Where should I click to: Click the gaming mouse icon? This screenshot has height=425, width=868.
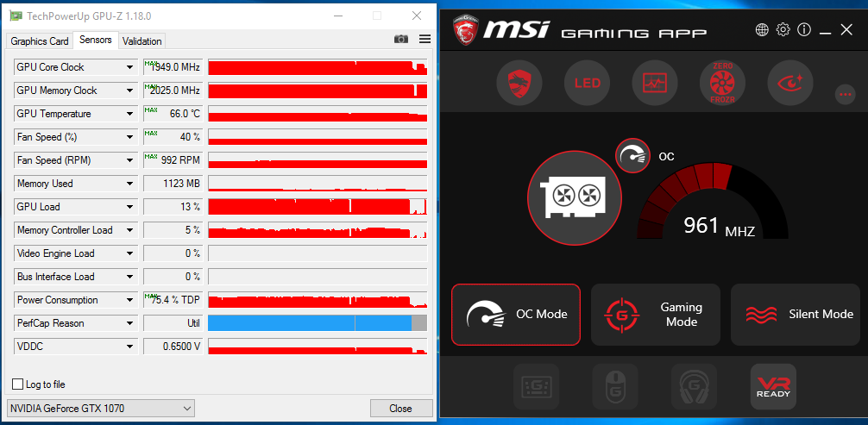coord(615,386)
